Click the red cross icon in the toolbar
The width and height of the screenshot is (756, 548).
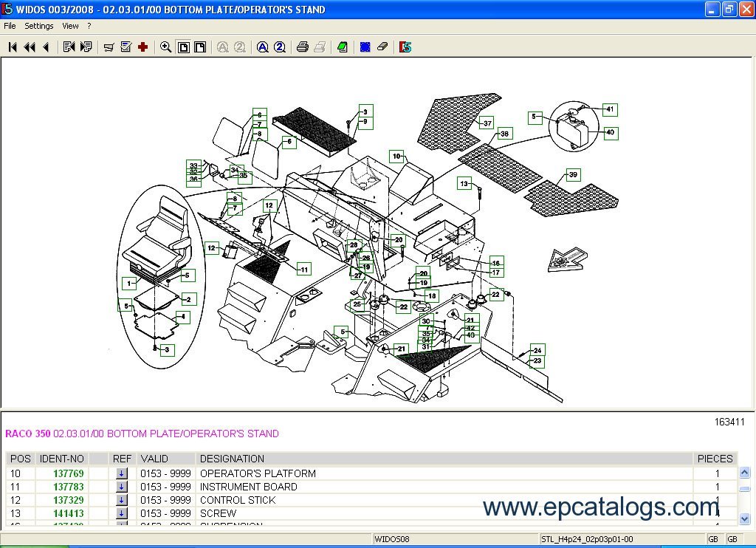(143, 47)
